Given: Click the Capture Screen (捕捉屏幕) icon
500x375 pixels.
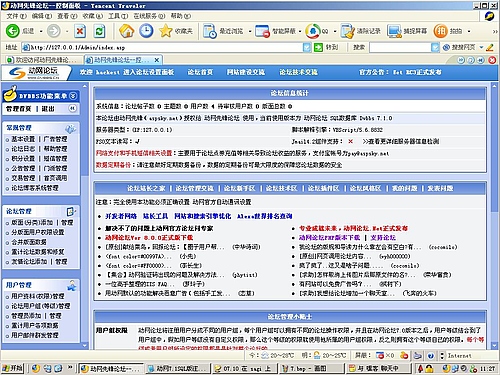Looking at the screenshot, I should 394,31.
